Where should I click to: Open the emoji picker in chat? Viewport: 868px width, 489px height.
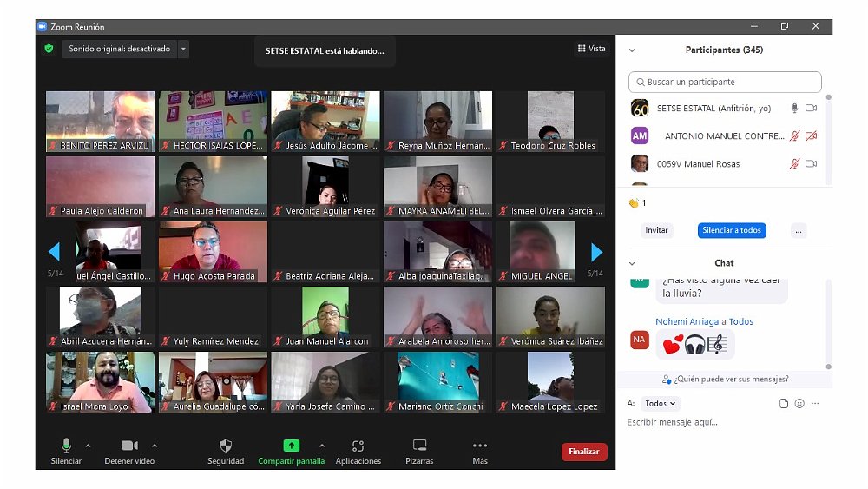point(799,404)
